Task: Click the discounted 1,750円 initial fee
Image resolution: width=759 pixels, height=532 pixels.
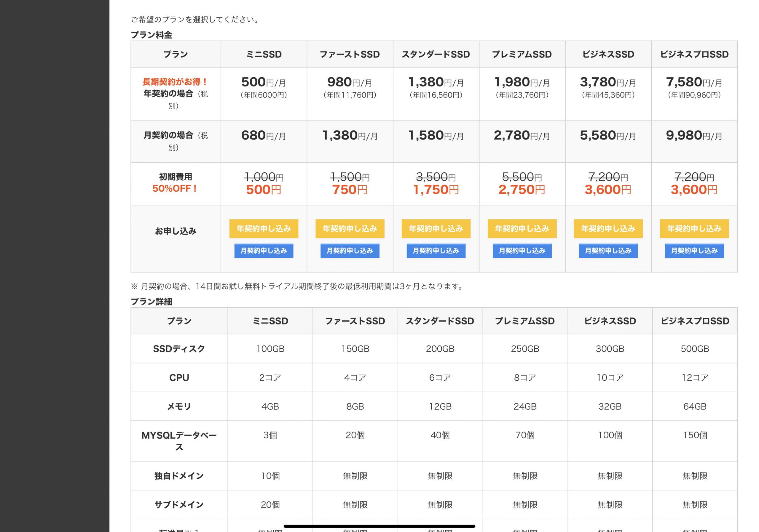Action: 436,190
